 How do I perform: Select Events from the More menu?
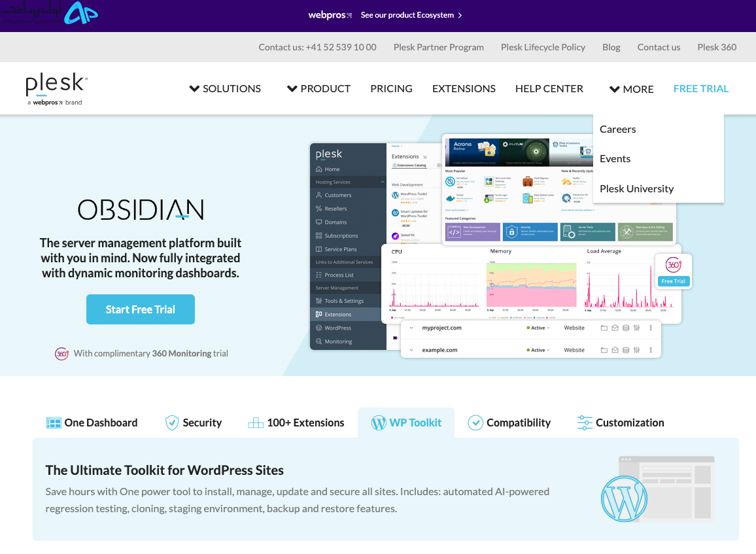coord(615,159)
